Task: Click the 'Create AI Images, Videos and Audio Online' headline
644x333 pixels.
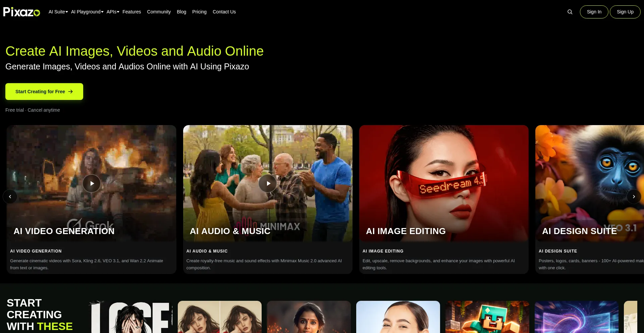Action: click(x=135, y=51)
